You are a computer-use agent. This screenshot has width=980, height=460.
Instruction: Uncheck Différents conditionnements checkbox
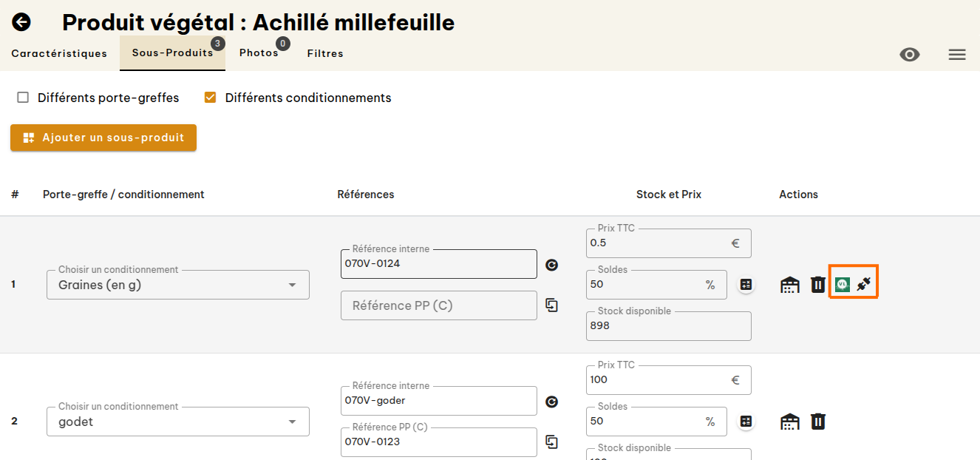210,98
